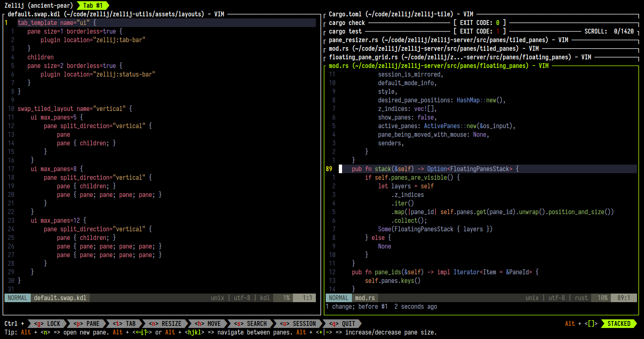Click 'pane_being_moved_with_mouse: None,' line
Viewport: 644px width, 339px height.
(x=434, y=134)
